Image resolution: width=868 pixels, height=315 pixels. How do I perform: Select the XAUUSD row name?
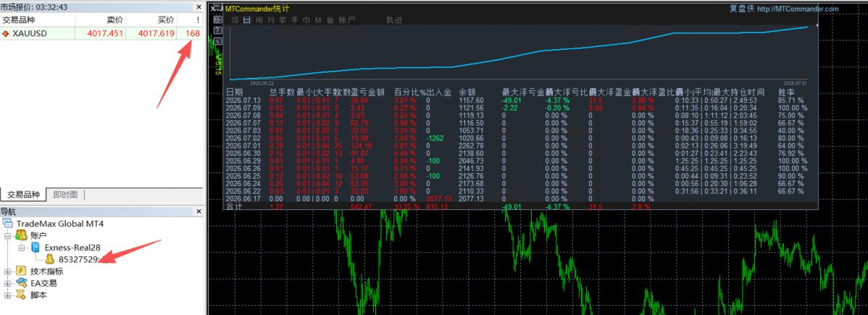(x=30, y=33)
